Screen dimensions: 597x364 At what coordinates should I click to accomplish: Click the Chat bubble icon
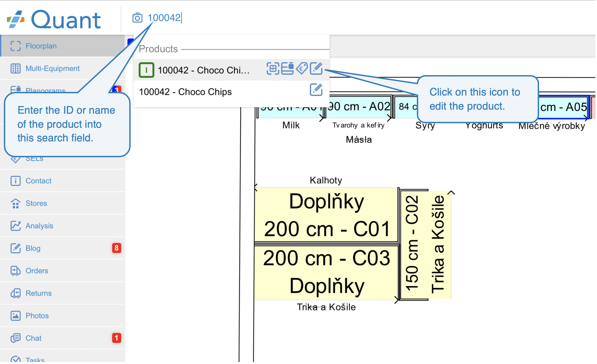pos(15,339)
